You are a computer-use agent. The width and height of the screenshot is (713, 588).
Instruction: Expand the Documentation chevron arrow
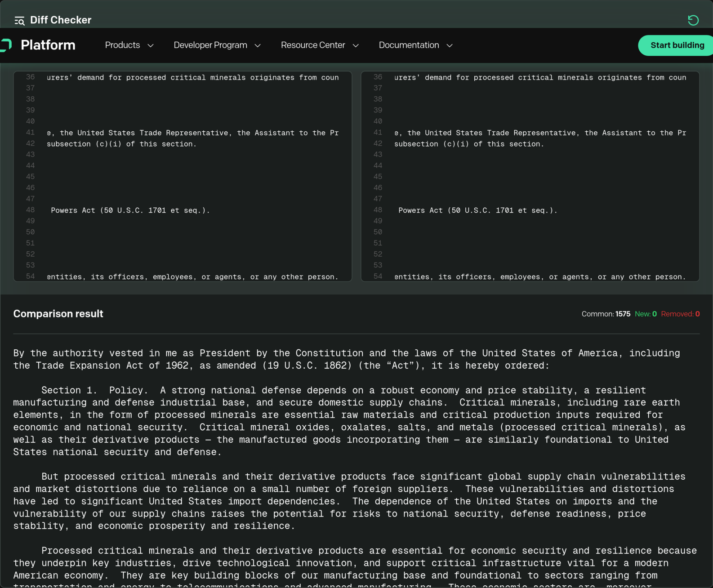click(449, 46)
